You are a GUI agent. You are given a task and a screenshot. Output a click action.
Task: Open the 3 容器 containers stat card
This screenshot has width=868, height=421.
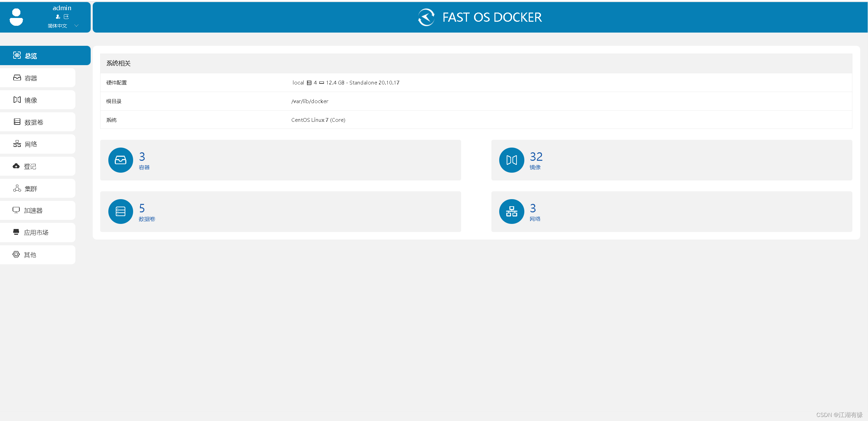tap(281, 160)
